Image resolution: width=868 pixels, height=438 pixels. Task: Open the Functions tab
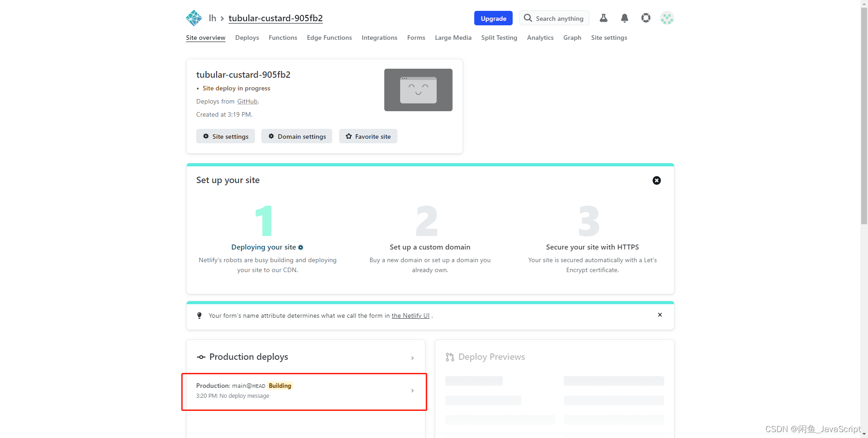pyautogui.click(x=283, y=38)
